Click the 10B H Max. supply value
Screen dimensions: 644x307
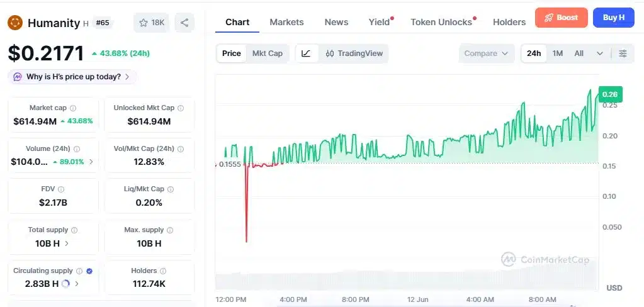(149, 243)
